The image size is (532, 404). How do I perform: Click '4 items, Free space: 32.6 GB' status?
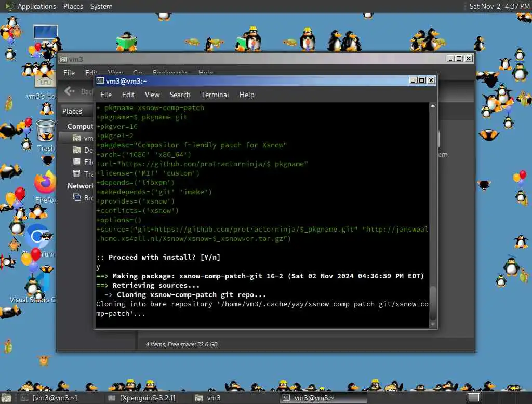(181, 344)
